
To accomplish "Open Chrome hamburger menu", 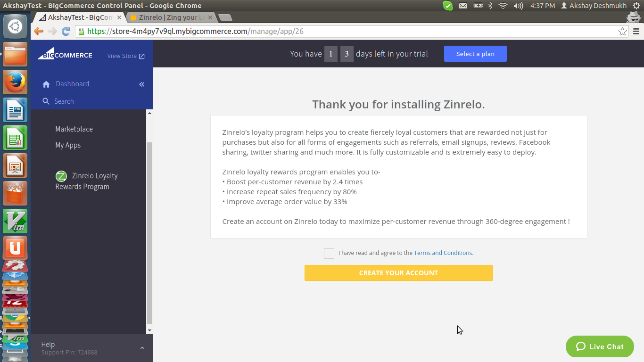I will 636,32.
